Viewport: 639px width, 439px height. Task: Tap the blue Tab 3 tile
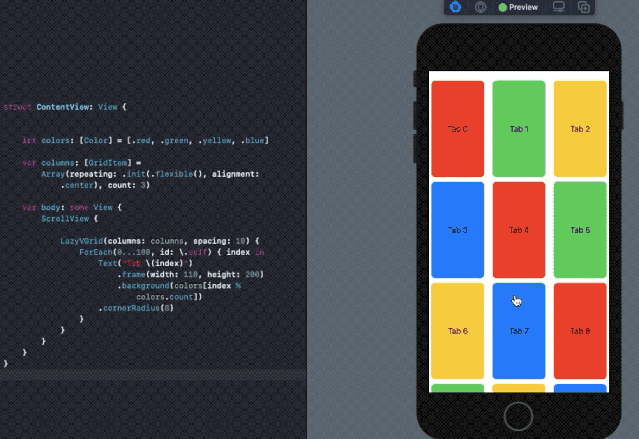pos(458,230)
